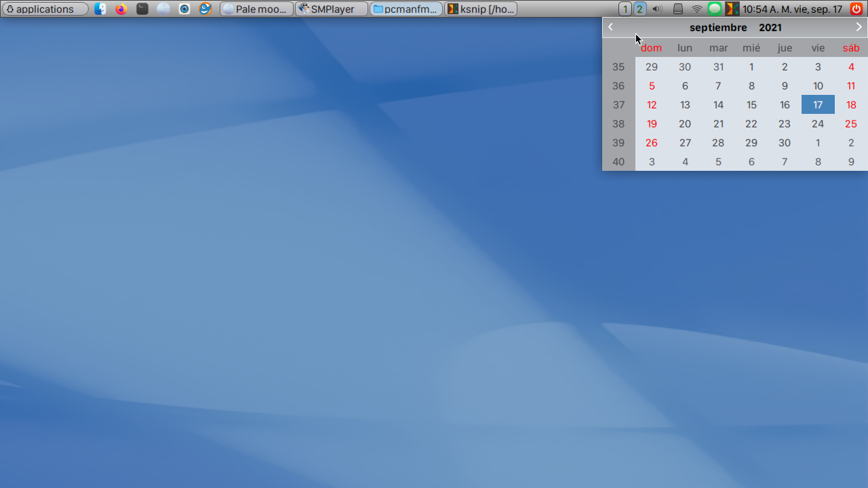Open the applications menu
Screen dimensions: 868x488
(x=45, y=9)
